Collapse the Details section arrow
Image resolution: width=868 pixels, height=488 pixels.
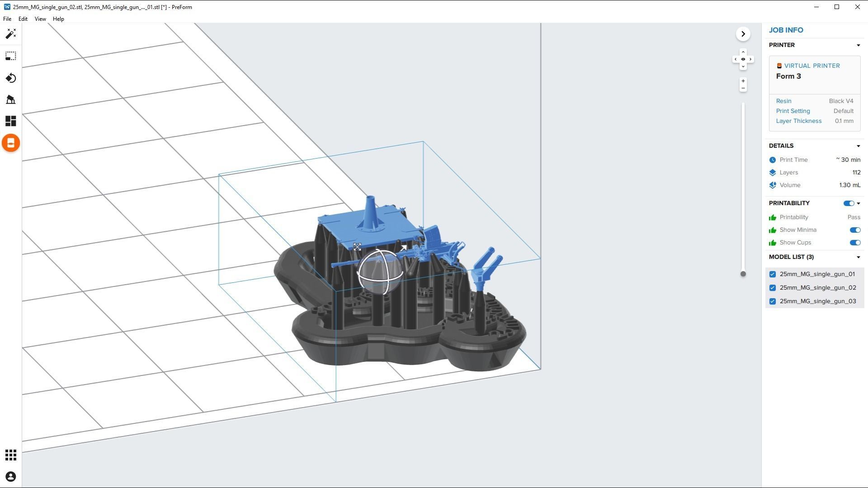tap(858, 146)
